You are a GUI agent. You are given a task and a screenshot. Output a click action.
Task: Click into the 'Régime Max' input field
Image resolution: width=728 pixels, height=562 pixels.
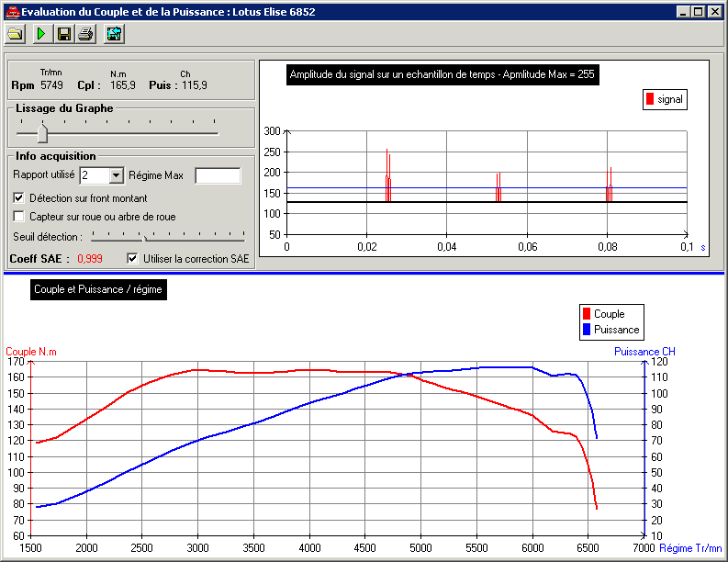pos(218,175)
